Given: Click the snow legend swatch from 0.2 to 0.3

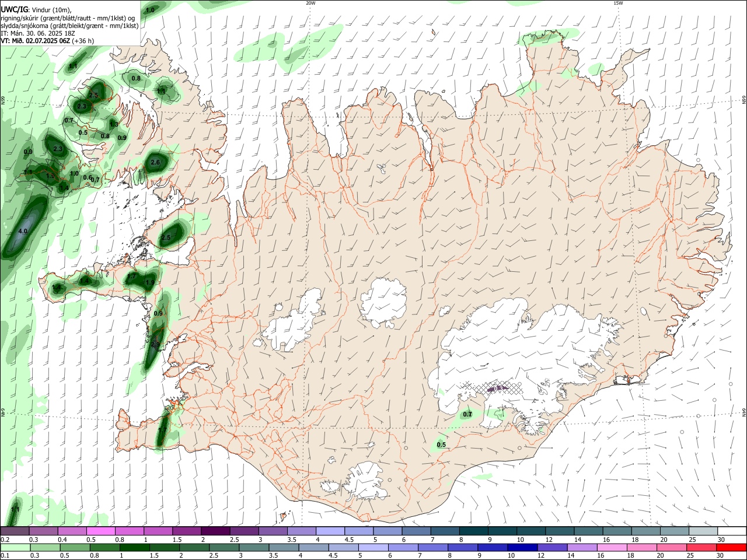Looking at the screenshot, I should 15,531.
